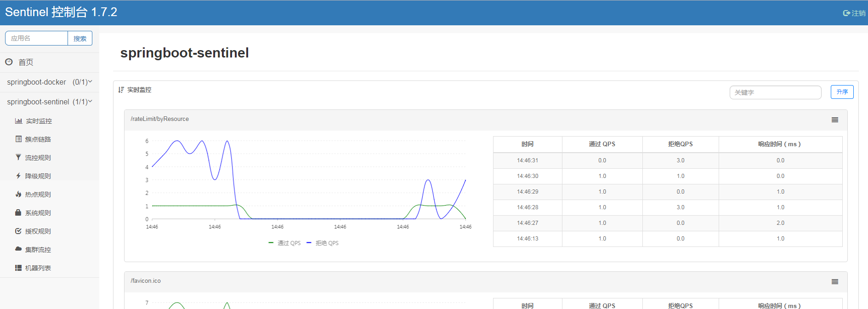This screenshot has width=868, height=309.
Task: Open 簇点链路 in the sidebar
Action: (x=38, y=139)
